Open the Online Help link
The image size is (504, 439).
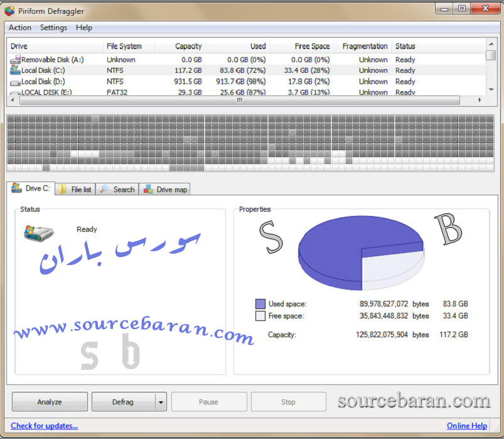coord(467,425)
